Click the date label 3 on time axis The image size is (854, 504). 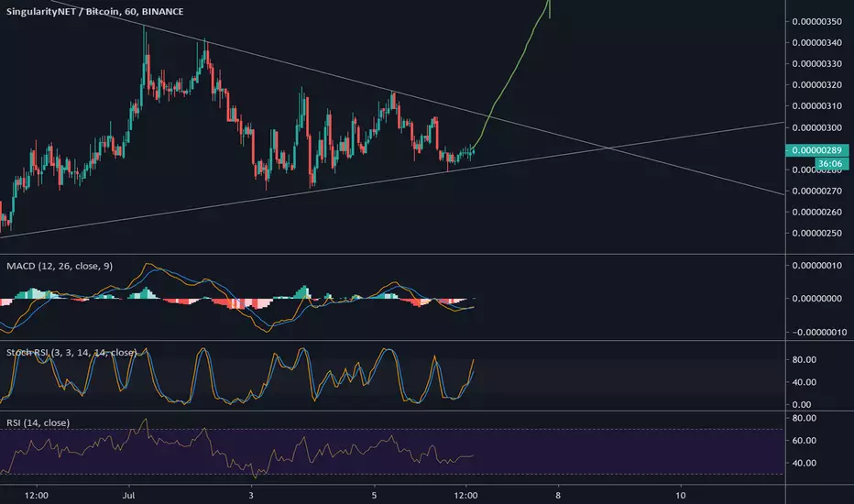pos(251,495)
